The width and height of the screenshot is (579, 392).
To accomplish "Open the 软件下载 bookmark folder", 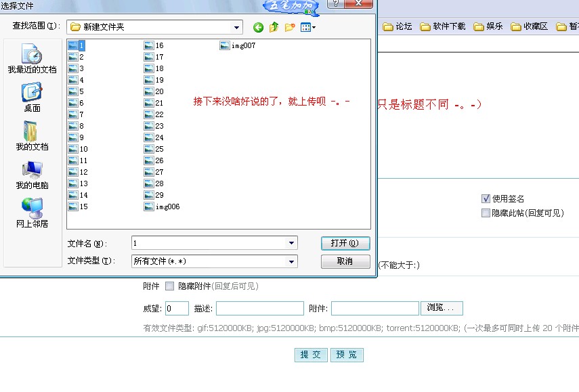I will (443, 27).
